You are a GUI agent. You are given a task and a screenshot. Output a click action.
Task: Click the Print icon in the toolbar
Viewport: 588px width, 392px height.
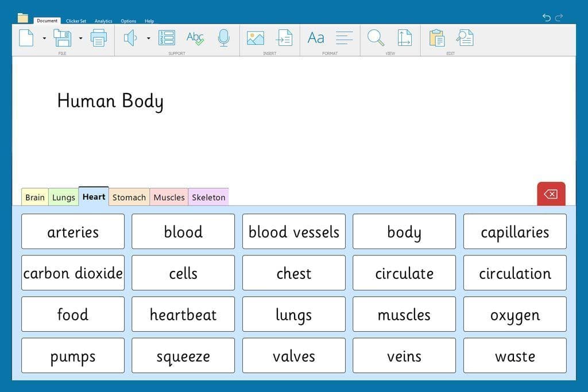pyautogui.click(x=99, y=38)
